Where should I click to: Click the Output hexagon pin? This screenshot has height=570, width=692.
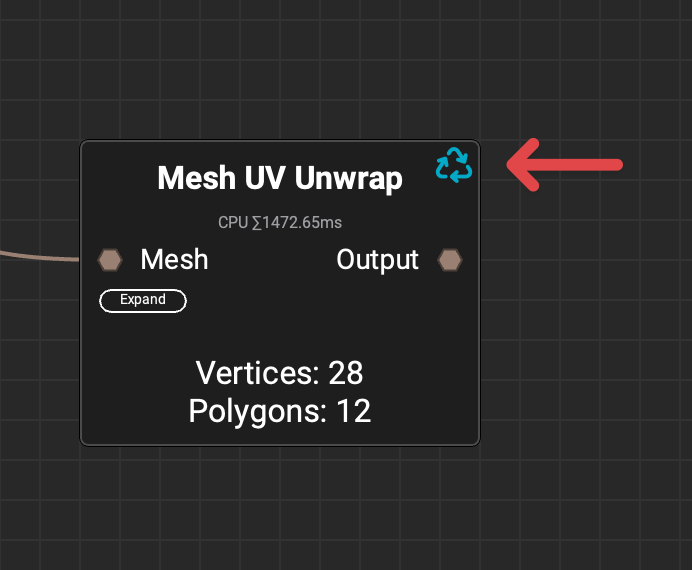[x=450, y=260]
